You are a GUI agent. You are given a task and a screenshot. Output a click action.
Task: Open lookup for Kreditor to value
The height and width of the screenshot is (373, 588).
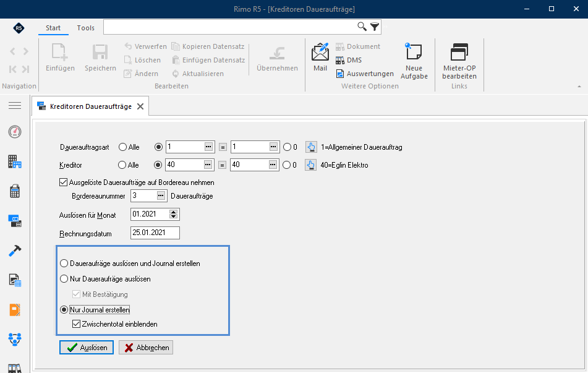[273, 165]
